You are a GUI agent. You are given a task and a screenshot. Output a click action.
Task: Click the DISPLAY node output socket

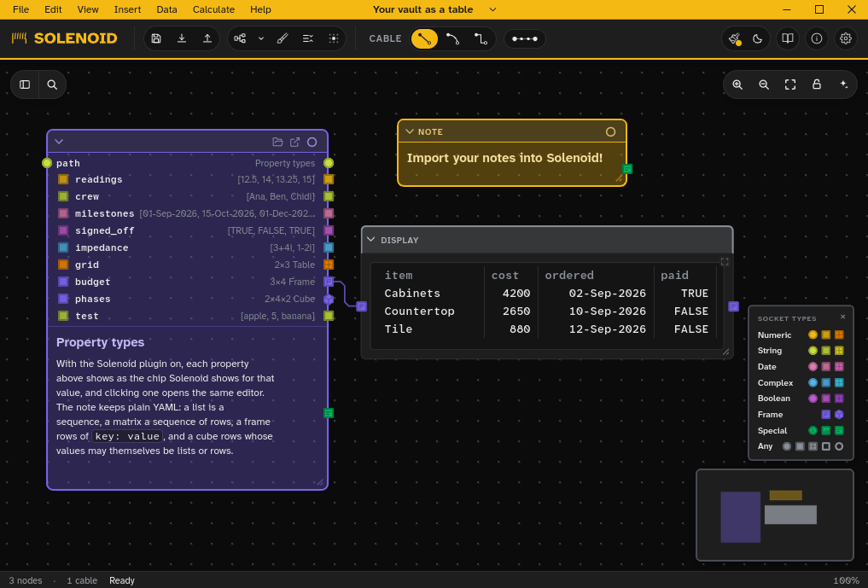click(733, 306)
